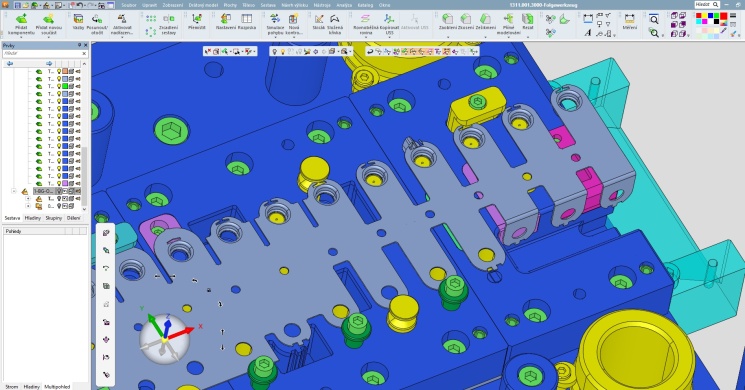This screenshot has width=745, height=390.
Task: Pin the Prvky panel
Action: coord(79,45)
